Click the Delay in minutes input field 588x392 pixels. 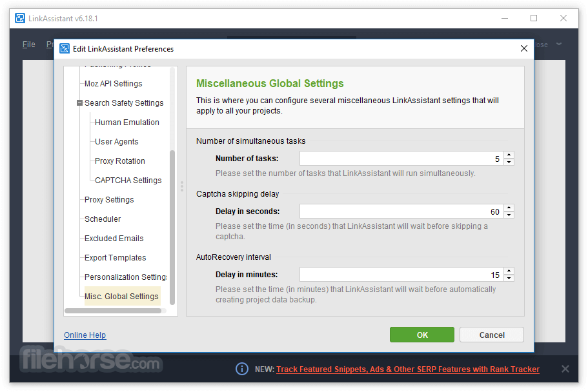coord(401,274)
